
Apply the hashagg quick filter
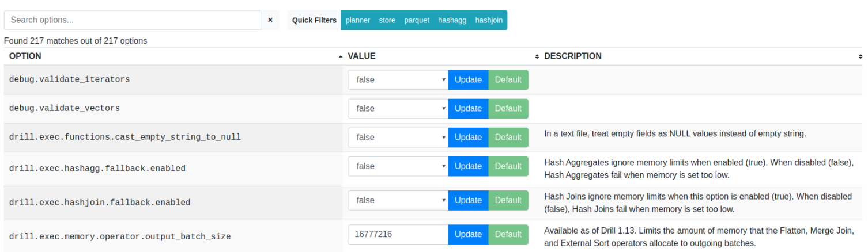tap(452, 20)
